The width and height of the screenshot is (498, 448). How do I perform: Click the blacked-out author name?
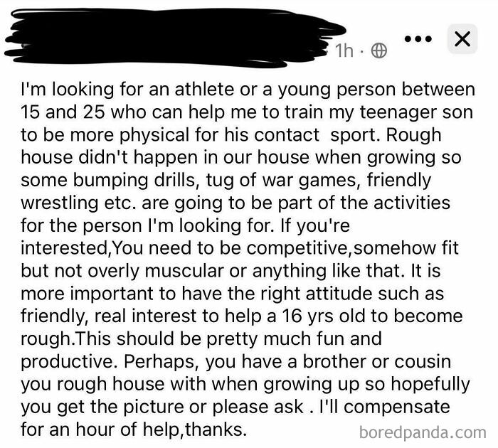click(x=175, y=38)
